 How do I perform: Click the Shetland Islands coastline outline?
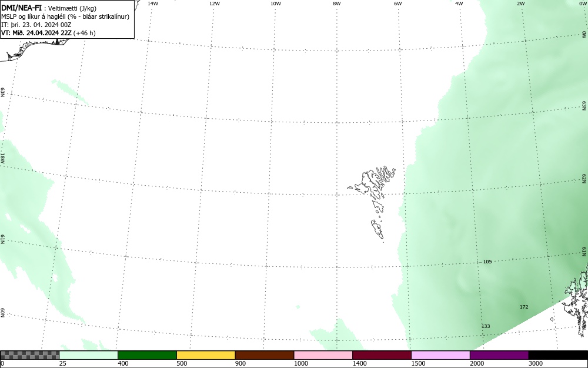coord(576,300)
